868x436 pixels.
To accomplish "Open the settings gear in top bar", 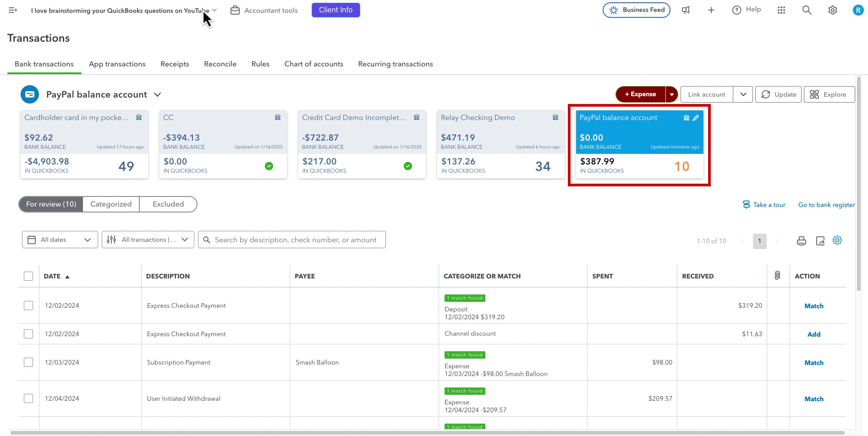I will tap(833, 10).
